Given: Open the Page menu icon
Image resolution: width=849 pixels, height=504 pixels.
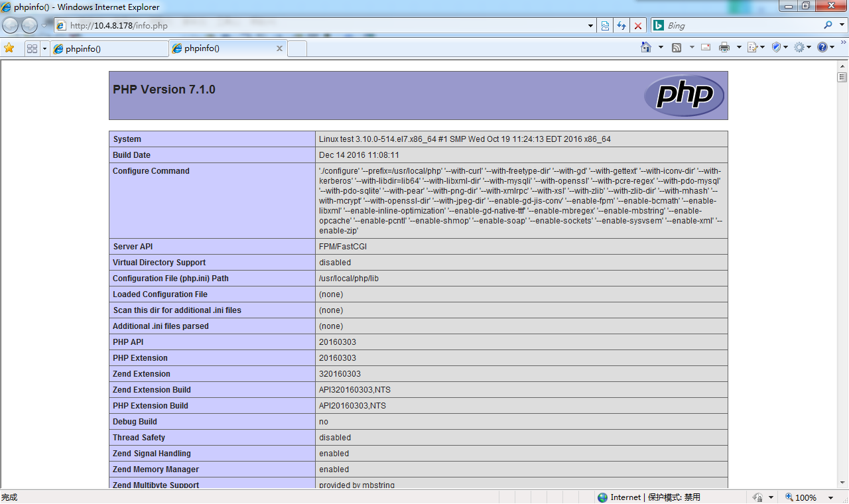Looking at the screenshot, I should tap(755, 47).
